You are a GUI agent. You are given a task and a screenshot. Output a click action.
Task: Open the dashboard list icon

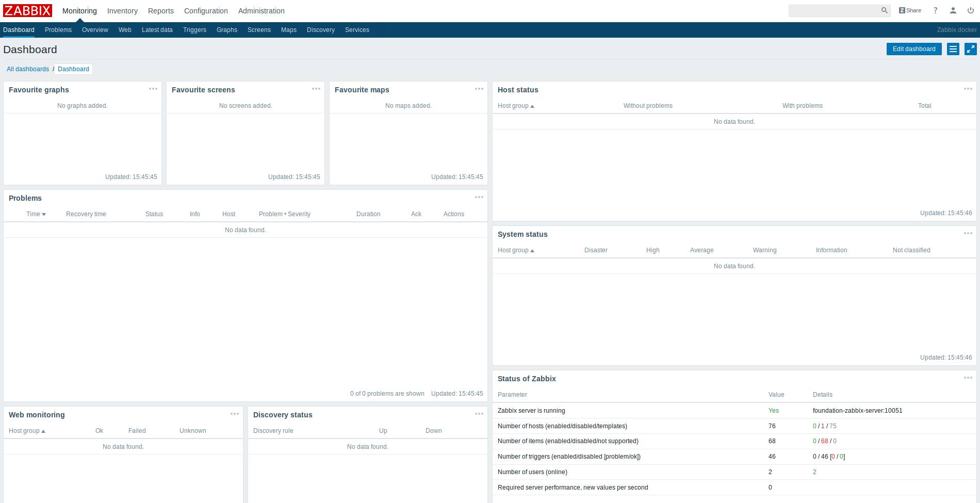pyautogui.click(x=953, y=49)
